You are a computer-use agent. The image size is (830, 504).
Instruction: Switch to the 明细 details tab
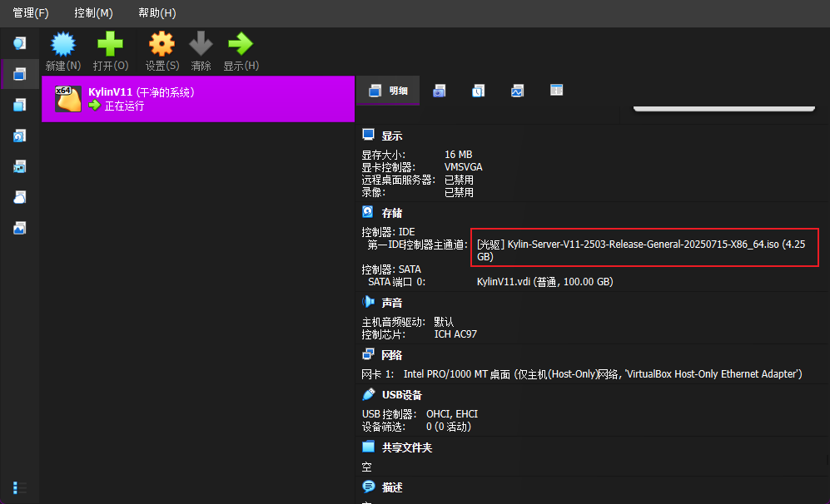388,91
